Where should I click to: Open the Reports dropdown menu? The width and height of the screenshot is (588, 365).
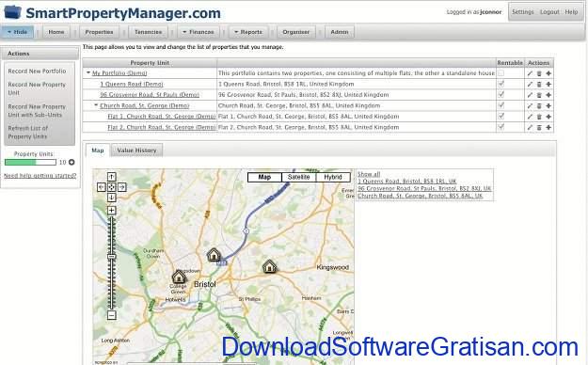[247, 32]
